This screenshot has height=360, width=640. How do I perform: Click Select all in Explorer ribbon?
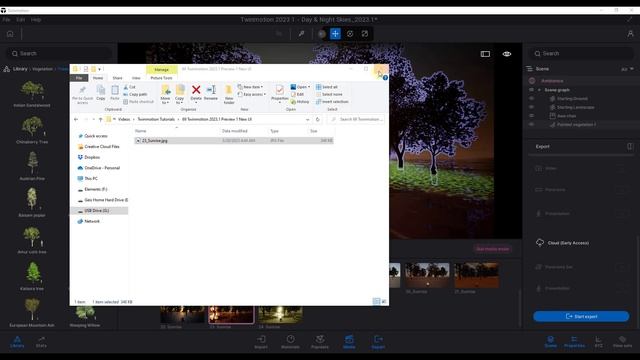[x=327, y=87]
